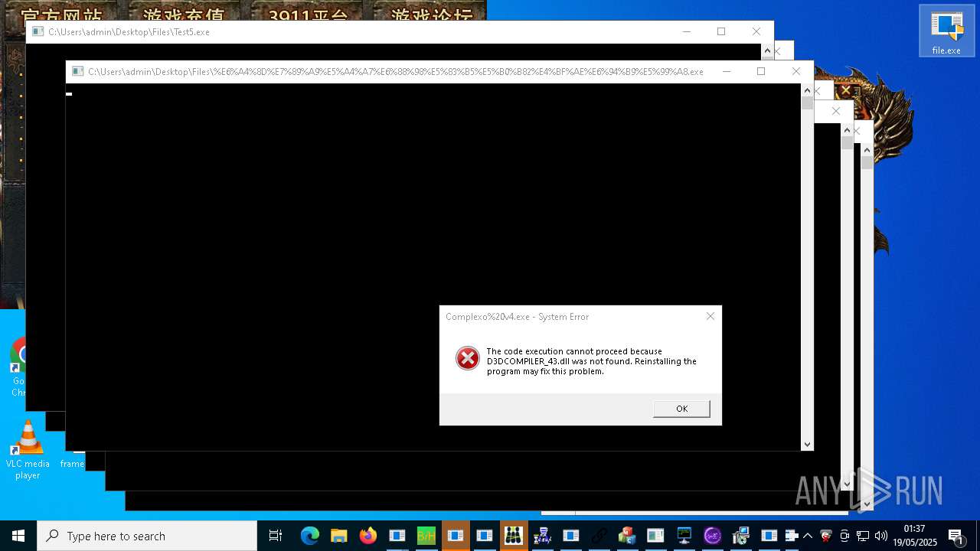Switch to the pixel character taskbar app
Image resolution: width=980 pixels, height=551 pixels.
point(542,536)
